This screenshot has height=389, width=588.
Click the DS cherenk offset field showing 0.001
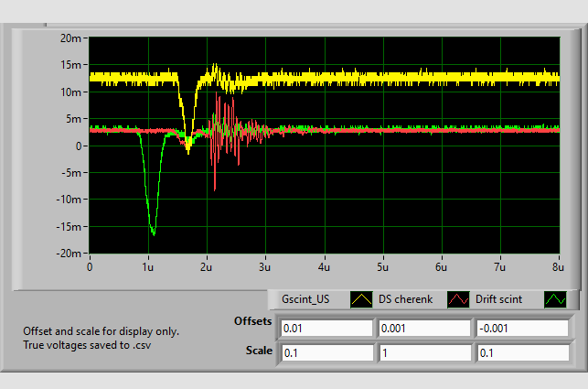click(x=423, y=329)
